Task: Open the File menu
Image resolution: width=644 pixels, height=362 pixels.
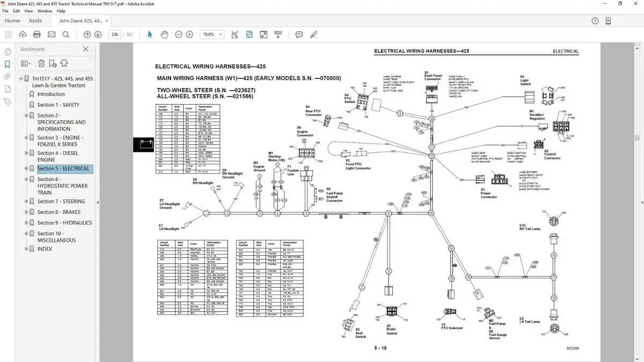Action: tap(5, 11)
